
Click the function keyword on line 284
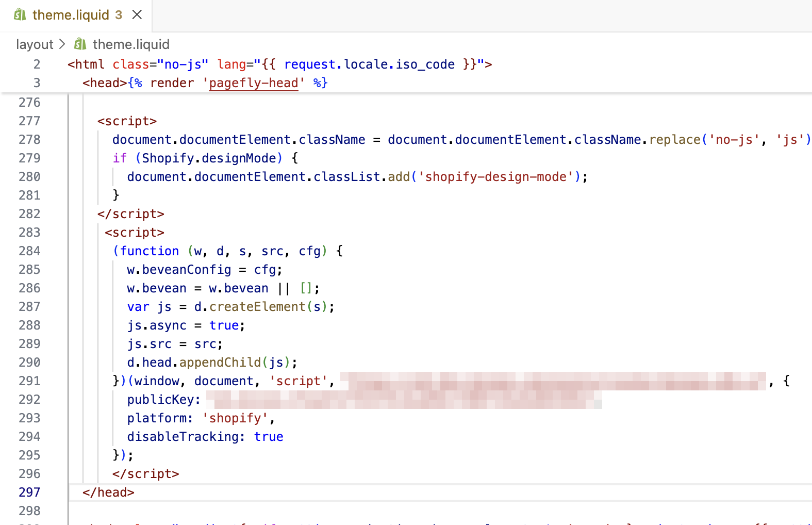[150, 251]
